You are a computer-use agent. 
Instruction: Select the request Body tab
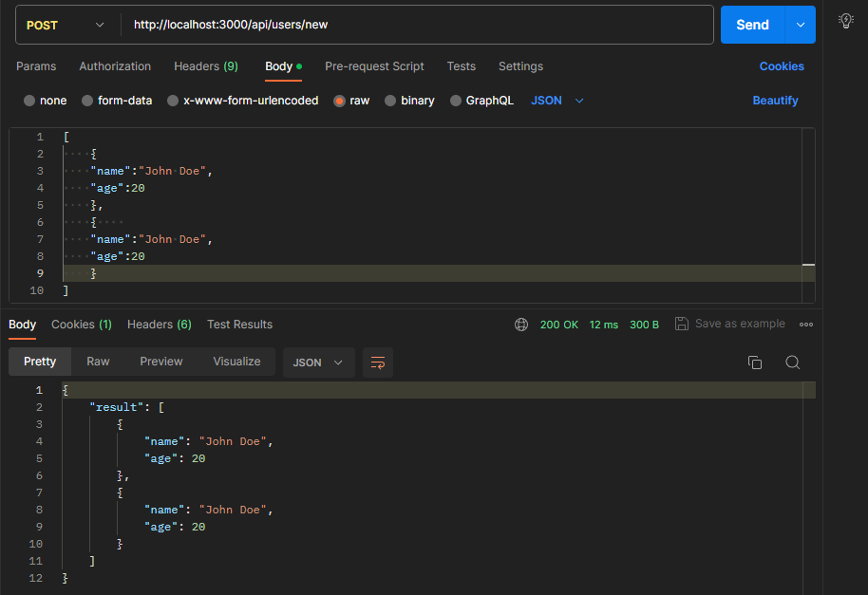pos(283,66)
